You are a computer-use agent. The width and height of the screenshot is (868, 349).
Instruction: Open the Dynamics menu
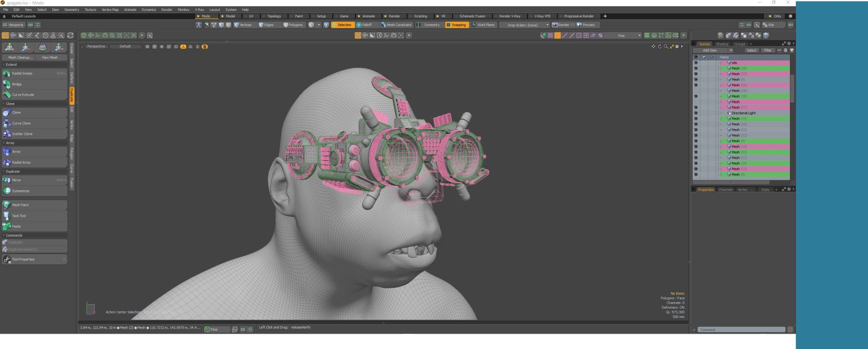tap(148, 10)
